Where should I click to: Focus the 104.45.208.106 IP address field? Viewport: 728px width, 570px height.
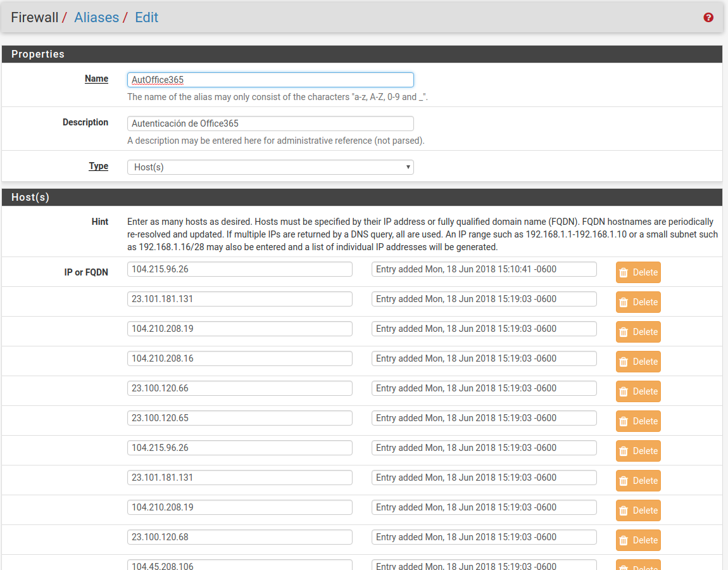tap(239, 565)
